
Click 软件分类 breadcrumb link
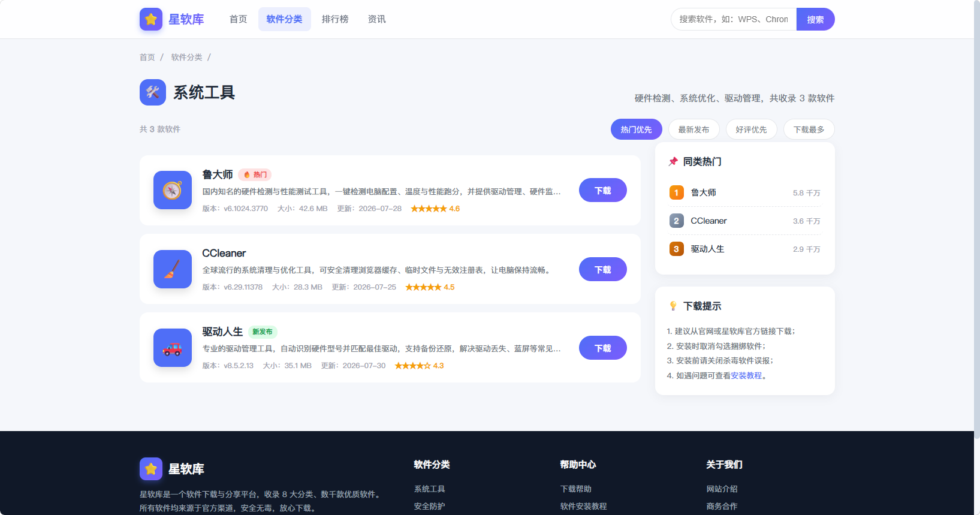tap(187, 58)
